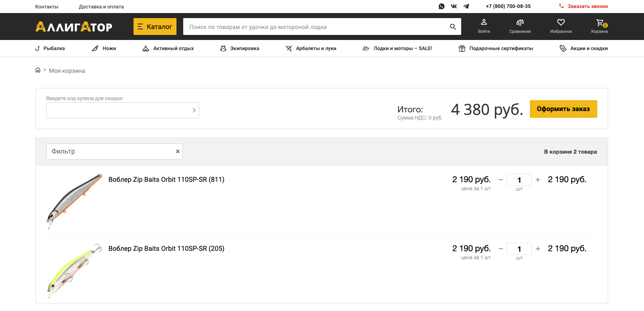Clear the Фильтр field with the X
Screen dimensions: 644x311
[178, 152]
